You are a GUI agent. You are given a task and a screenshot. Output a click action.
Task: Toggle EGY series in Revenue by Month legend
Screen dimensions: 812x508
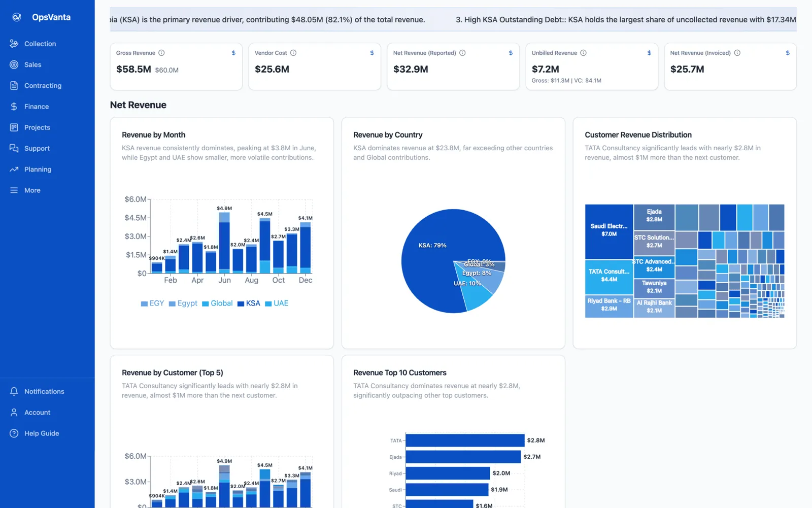click(x=152, y=303)
